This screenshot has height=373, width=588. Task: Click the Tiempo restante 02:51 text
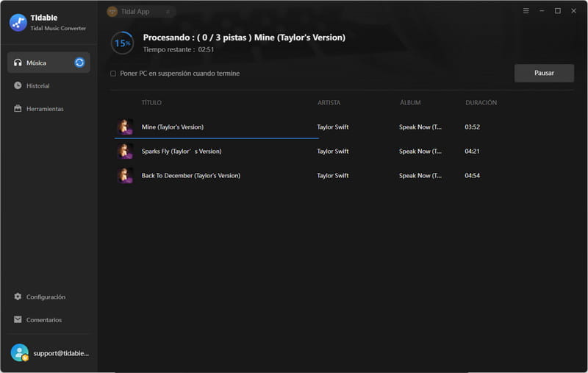tap(179, 49)
